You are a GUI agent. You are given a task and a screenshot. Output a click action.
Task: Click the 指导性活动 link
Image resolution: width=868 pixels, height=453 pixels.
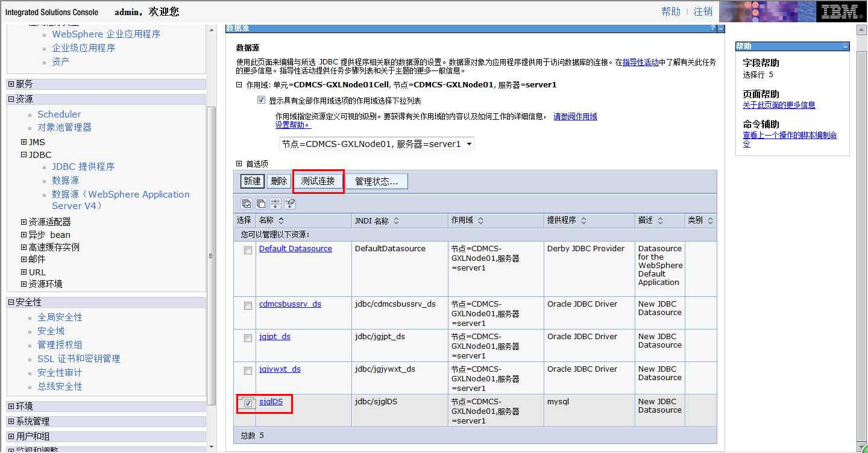click(641, 62)
